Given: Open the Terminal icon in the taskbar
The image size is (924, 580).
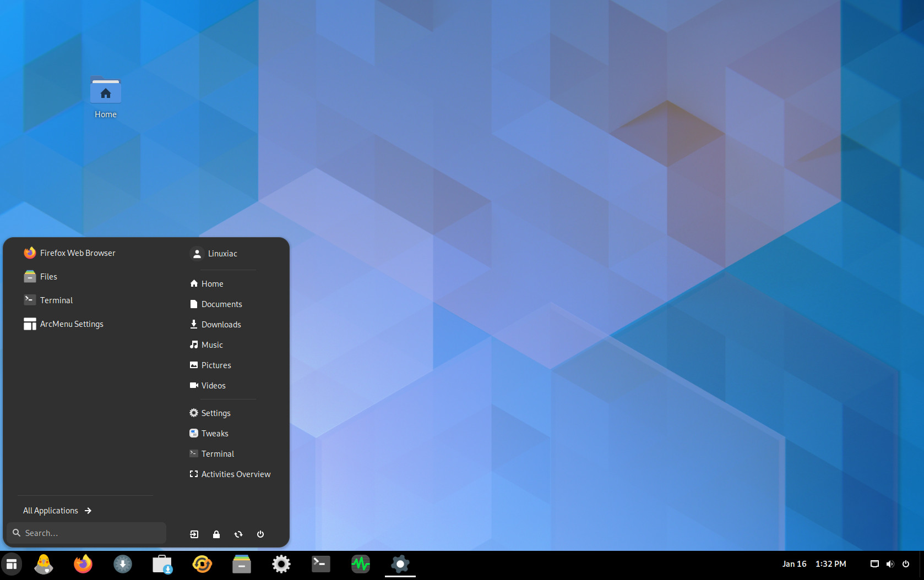Looking at the screenshot, I should point(321,564).
